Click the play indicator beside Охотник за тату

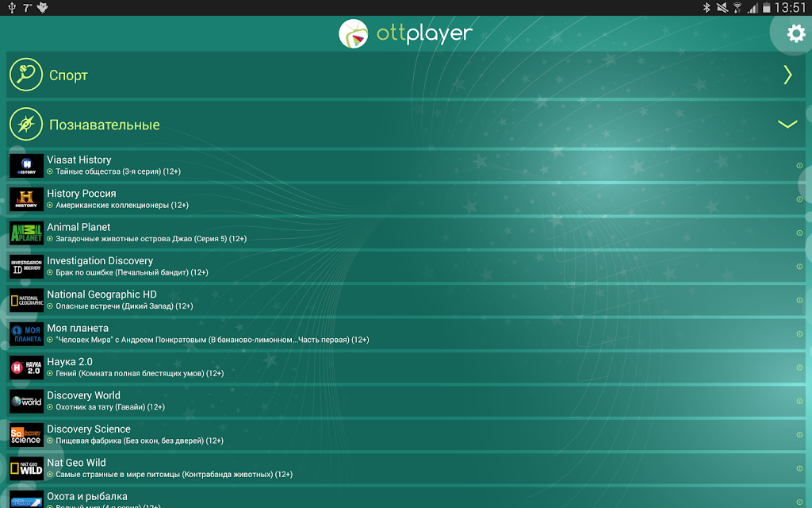coord(50,407)
